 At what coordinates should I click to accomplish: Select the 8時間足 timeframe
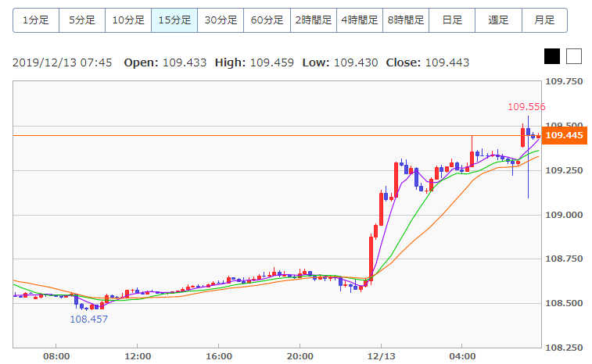(405, 20)
